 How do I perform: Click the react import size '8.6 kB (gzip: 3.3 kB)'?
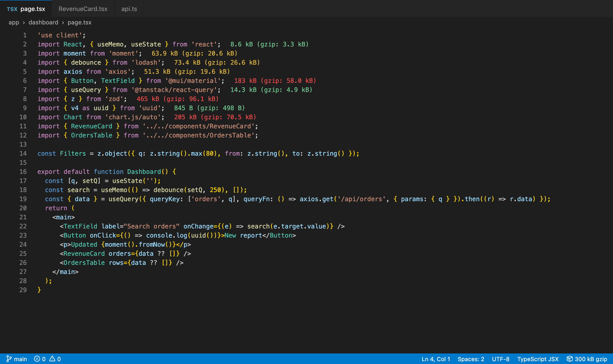coord(269,44)
